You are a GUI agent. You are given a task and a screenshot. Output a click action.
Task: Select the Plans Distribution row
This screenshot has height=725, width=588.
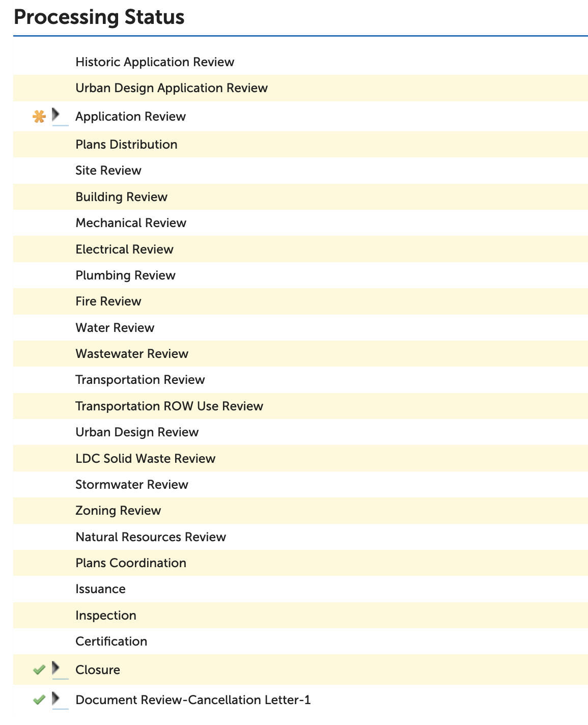click(300, 145)
